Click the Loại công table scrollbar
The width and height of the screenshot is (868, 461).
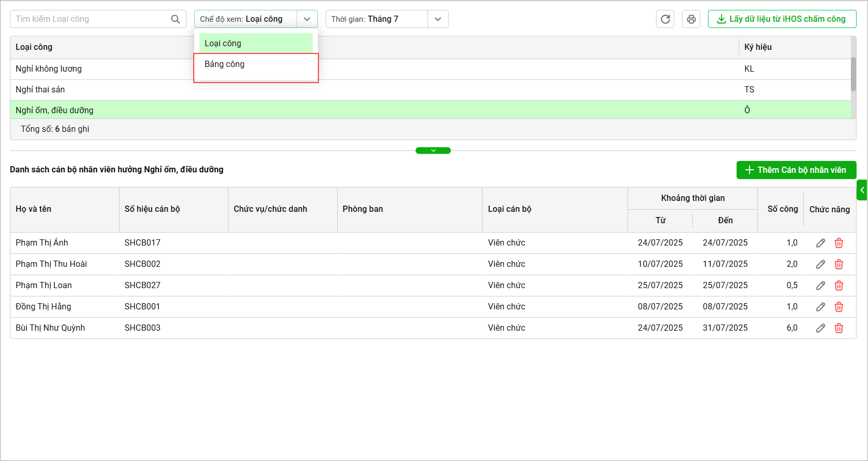click(853, 74)
